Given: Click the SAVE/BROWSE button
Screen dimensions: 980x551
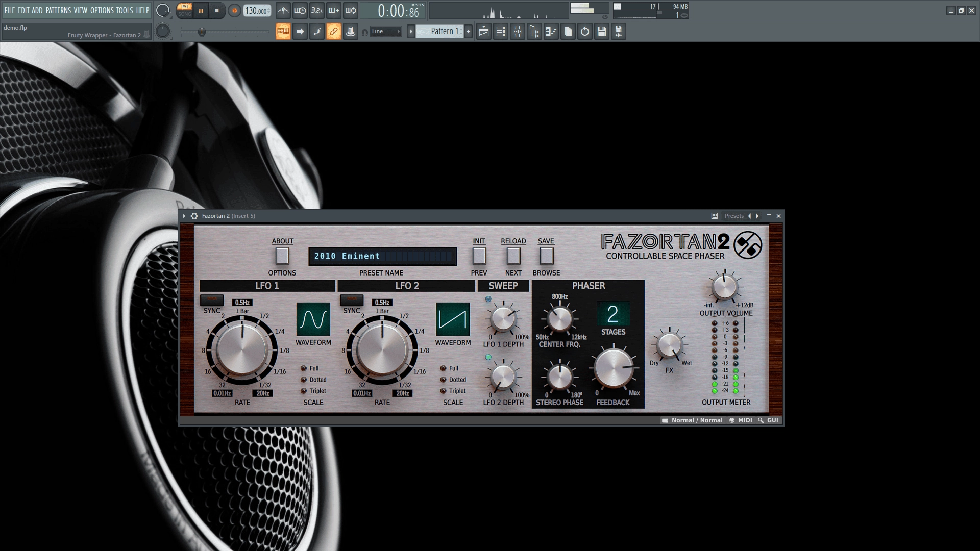Looking at the screenshot, I should (546, 256).
